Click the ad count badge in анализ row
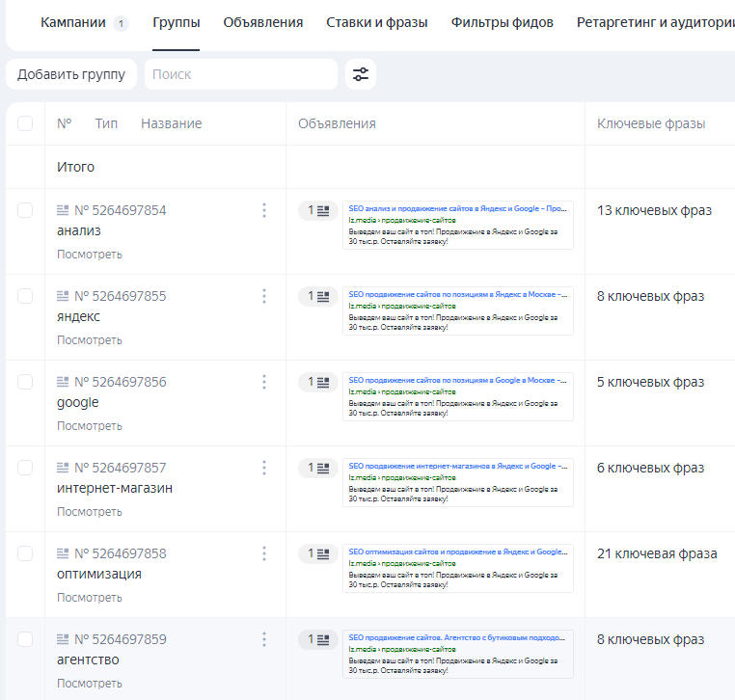 317,210
